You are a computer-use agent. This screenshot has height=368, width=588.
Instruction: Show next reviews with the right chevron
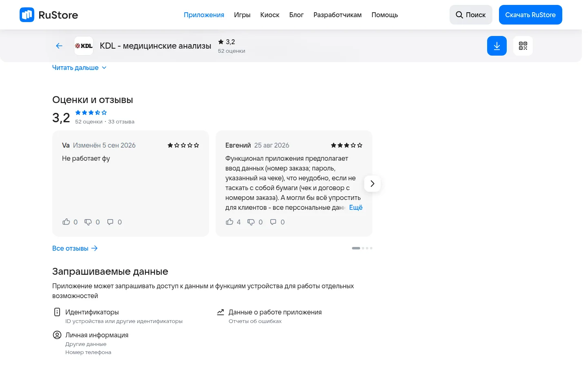(x=372, y=184)
